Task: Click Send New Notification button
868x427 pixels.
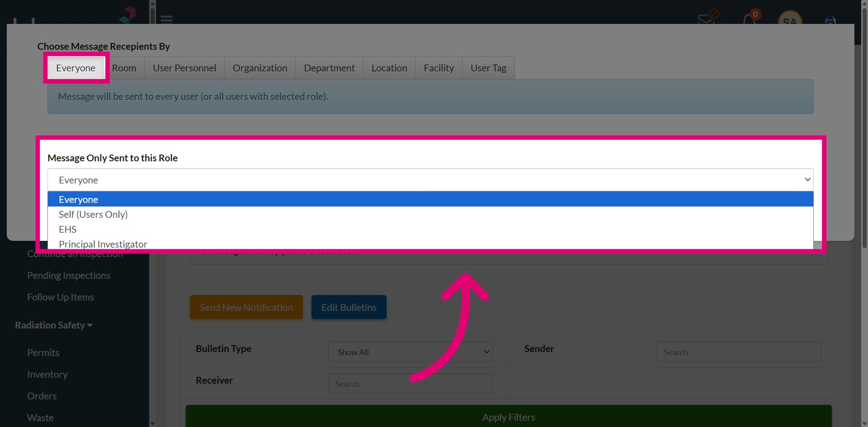Action: click(246, 307)
